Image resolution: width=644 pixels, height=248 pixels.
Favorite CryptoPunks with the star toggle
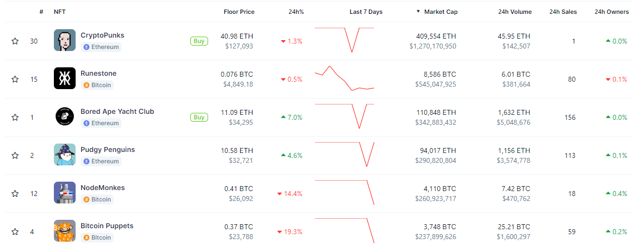pos(15,41)
